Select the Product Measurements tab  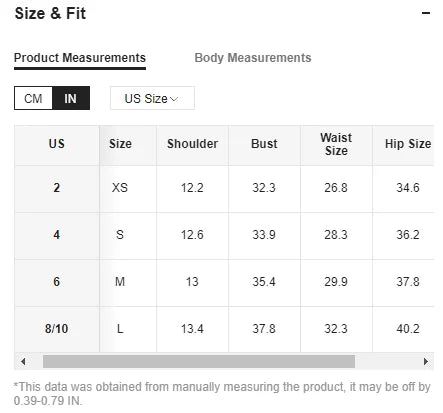pos(80,58)
